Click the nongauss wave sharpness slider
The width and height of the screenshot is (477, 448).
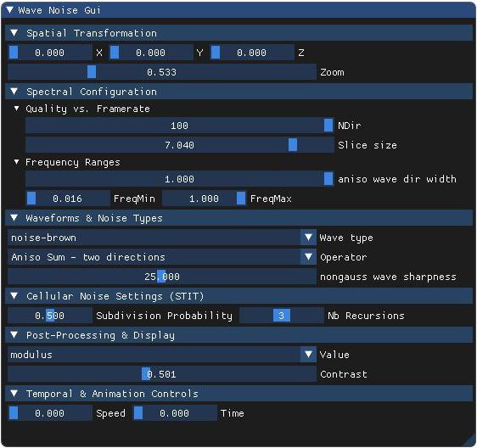tap(162, 277)
